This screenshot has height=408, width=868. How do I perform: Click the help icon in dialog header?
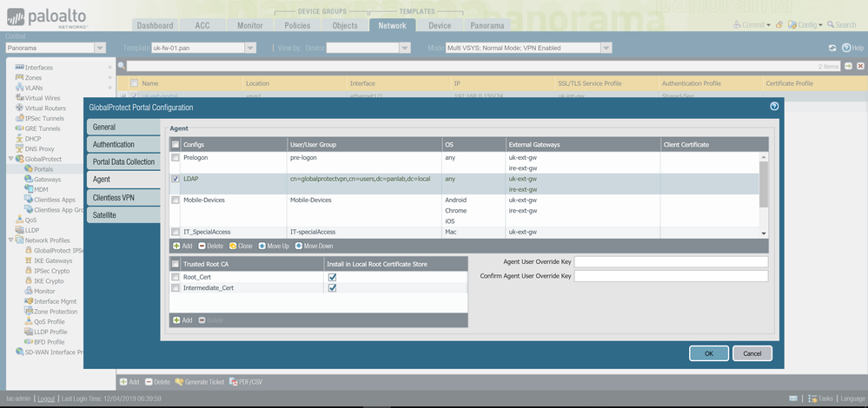tap(774, 107)
